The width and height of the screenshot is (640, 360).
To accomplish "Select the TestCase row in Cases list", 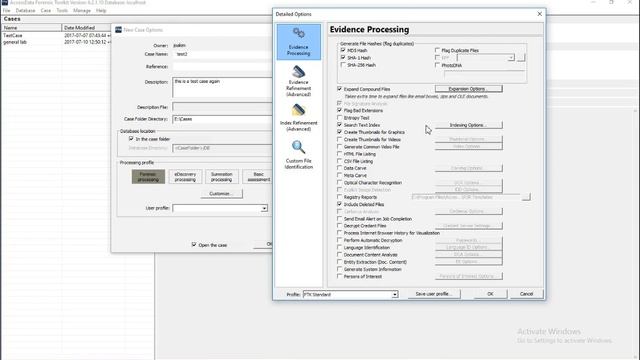I will point(56,36).
